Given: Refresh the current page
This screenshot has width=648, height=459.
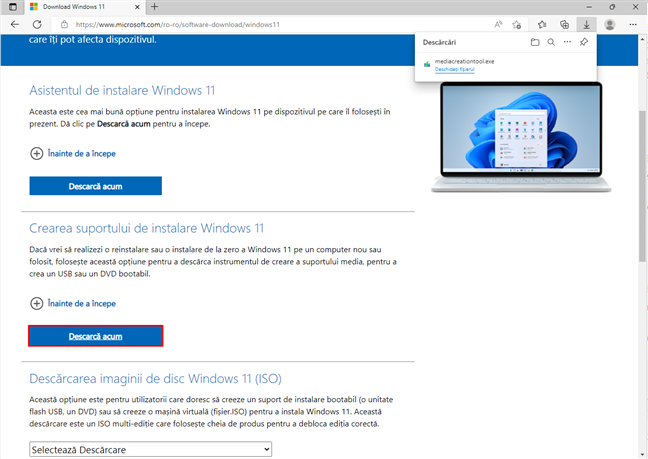Looking at the screenshot, I should [x=37, y=24].
